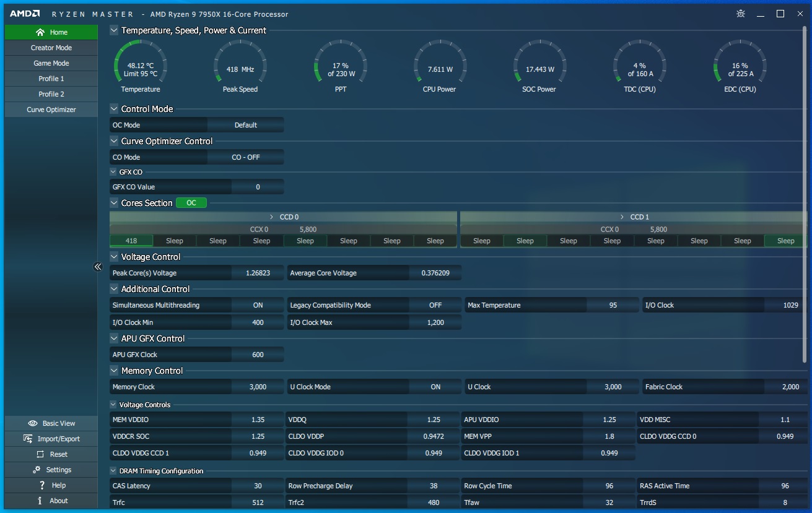This screenshot has width=812, height=513.
Task: Toggle Legacy Compatibility Mode OFF value
Action: (x=435, y=305)
